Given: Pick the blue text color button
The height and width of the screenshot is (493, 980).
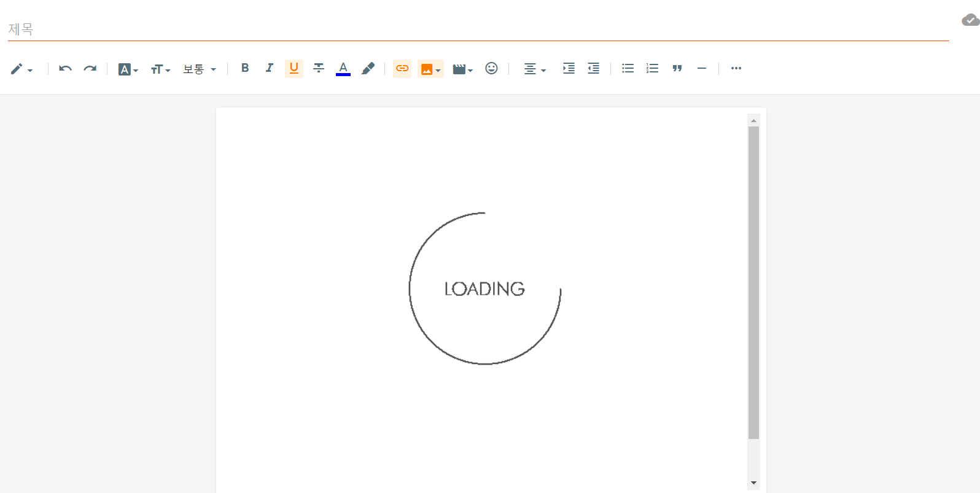Looking at the screenshot, I should [x=343, y=69].
